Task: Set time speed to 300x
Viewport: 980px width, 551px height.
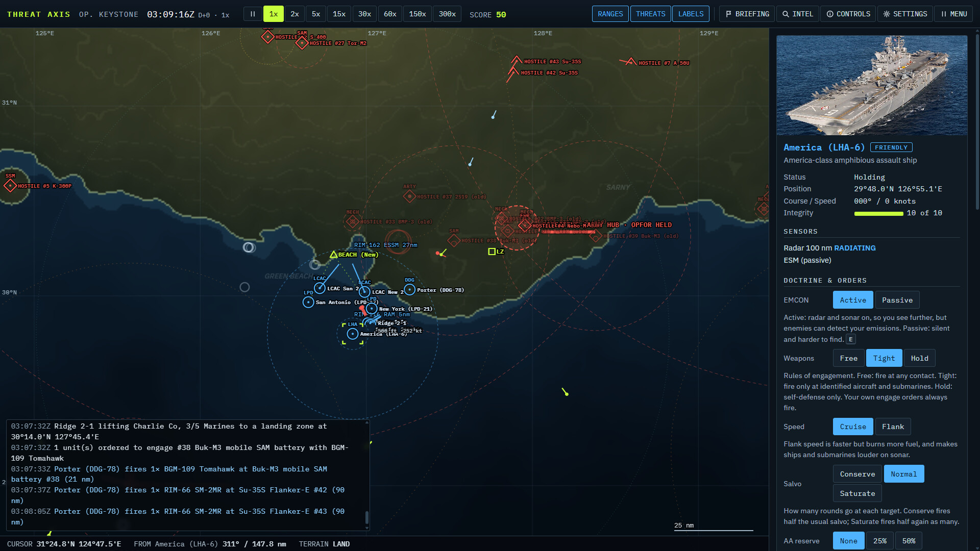Action: tap(447, 14)
